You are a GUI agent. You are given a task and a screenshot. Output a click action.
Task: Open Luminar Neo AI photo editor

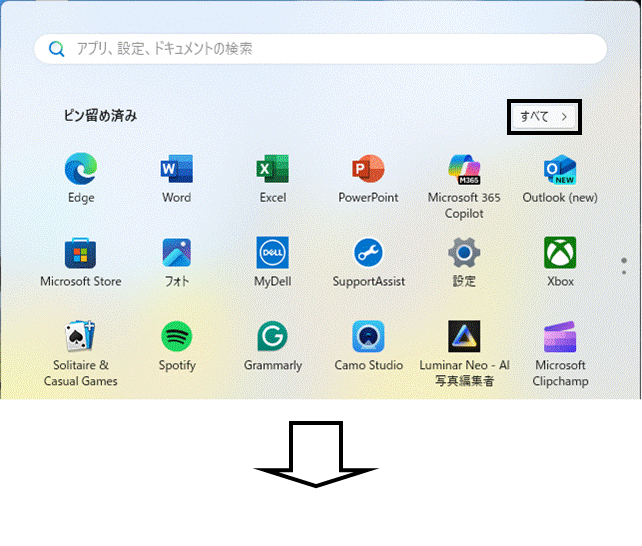point(464,354)
